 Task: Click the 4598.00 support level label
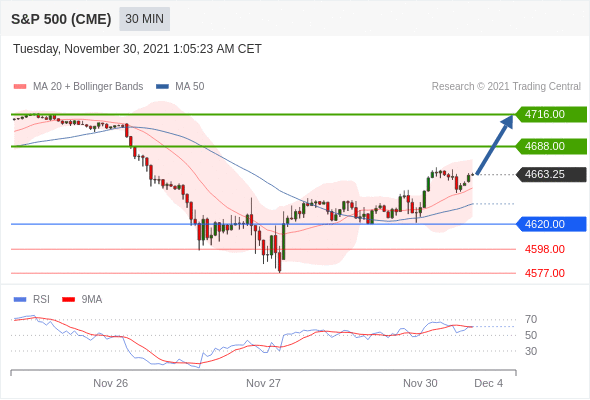[x=545, y=249]
